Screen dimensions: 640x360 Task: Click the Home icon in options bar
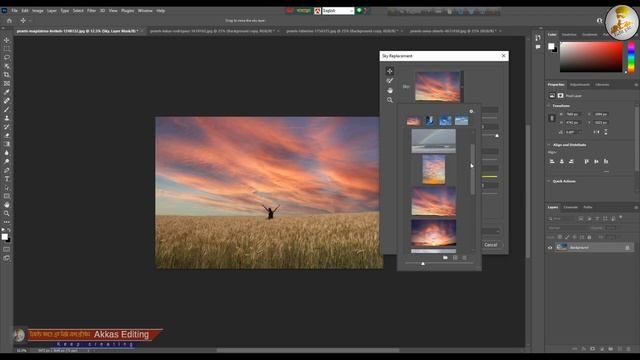(9, 20)
